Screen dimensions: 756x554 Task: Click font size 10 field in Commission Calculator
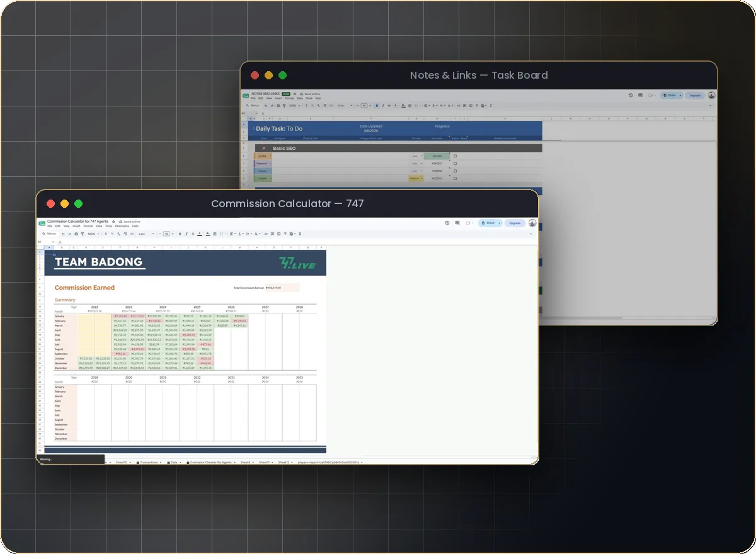click(166, 234)
